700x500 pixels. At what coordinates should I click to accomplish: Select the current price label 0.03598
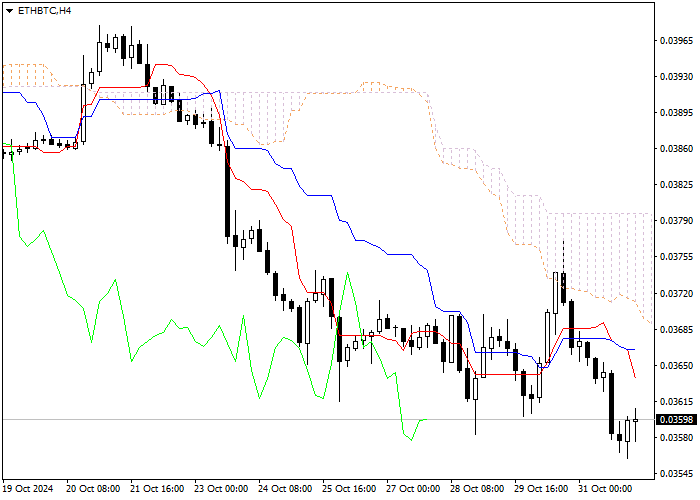pos(677,420)
